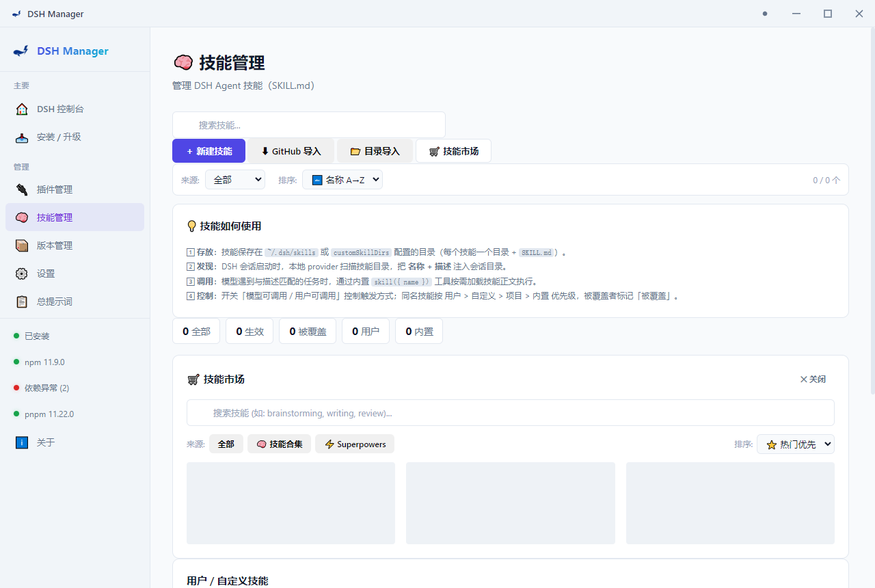Focus the market search field with brainstorming hint

pyautogui.click(x=511, y=413)
